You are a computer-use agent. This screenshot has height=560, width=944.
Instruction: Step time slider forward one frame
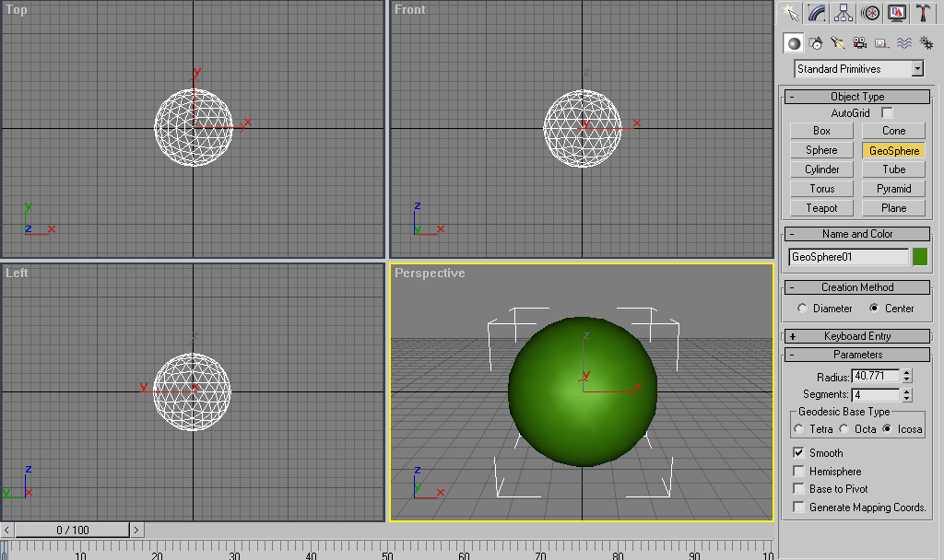coord(136,530)
